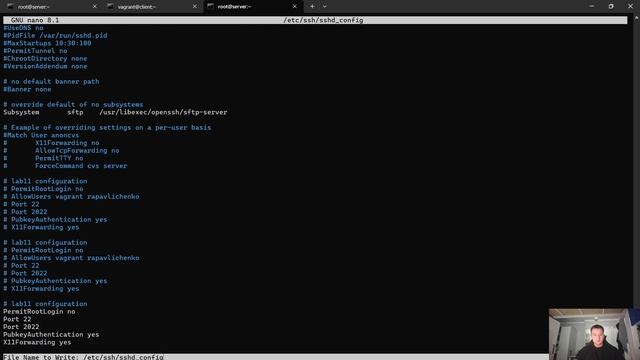Viewport: 640px width, 360px height.
Task: Click terminal icon on vagrant@client tab
Action: click(x=110, y=7)
